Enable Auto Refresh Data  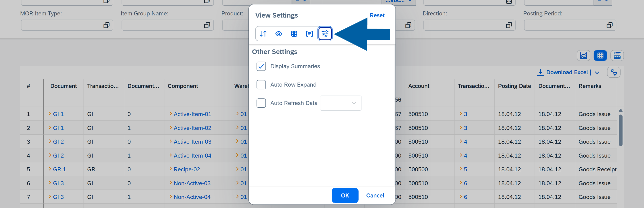pyautogui.click(x=261, y=103)
